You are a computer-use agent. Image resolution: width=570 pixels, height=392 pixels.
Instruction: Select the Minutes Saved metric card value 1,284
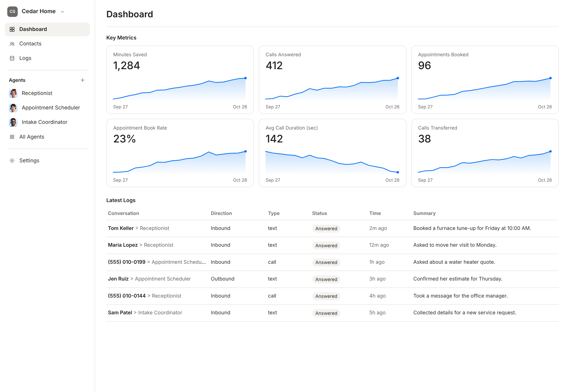click(127, 66)
